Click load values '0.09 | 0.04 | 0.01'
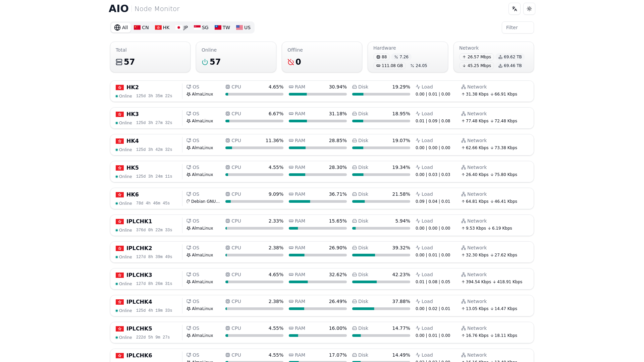The height and width of the screenshot is (362, 644). click(433, 201)
